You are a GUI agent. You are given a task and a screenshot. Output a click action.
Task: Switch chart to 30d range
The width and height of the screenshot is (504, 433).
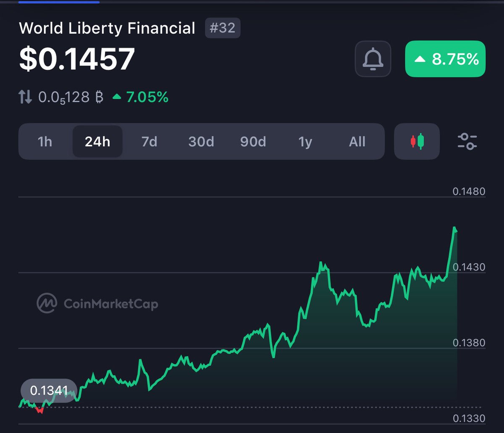(201, 142)
